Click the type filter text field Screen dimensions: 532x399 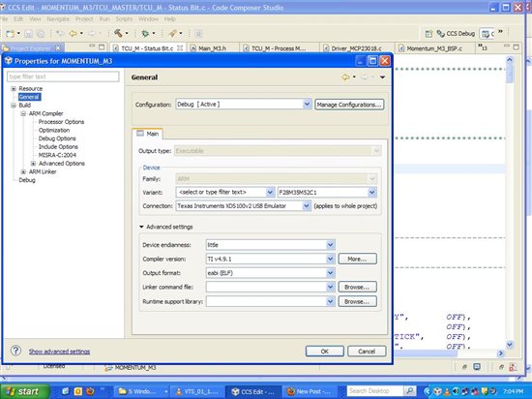[63, 77]
